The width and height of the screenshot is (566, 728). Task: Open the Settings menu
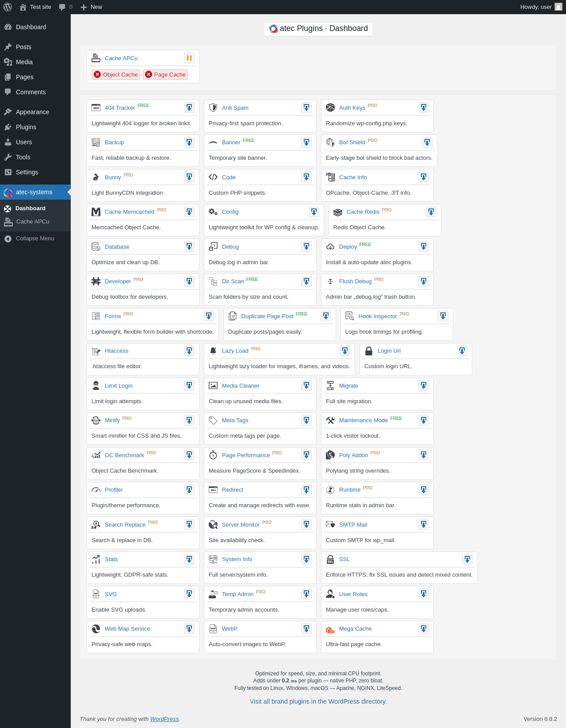pos(35,172)
